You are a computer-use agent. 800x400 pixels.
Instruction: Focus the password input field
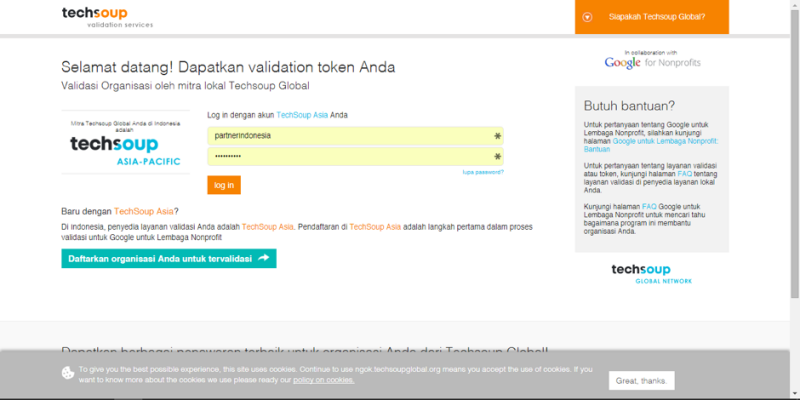355,156
